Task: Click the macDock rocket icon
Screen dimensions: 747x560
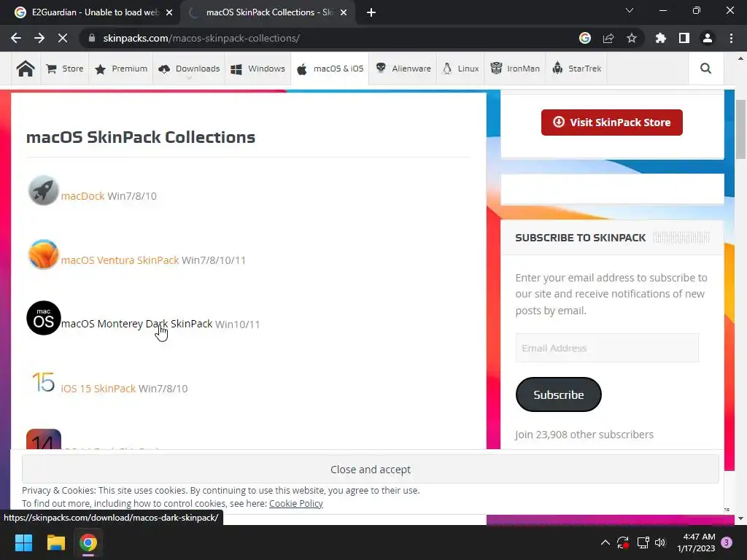Action: coord(43,190)
